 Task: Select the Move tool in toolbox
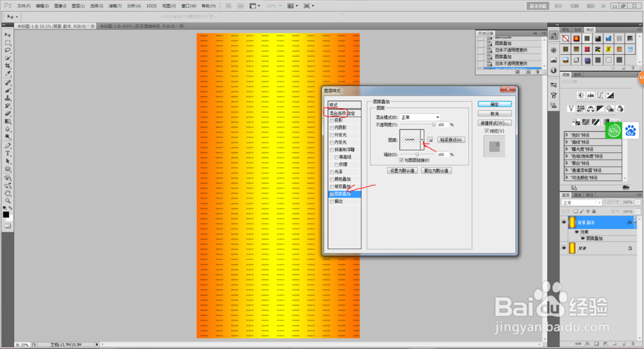pyautogui.click(x=8, y=35)
